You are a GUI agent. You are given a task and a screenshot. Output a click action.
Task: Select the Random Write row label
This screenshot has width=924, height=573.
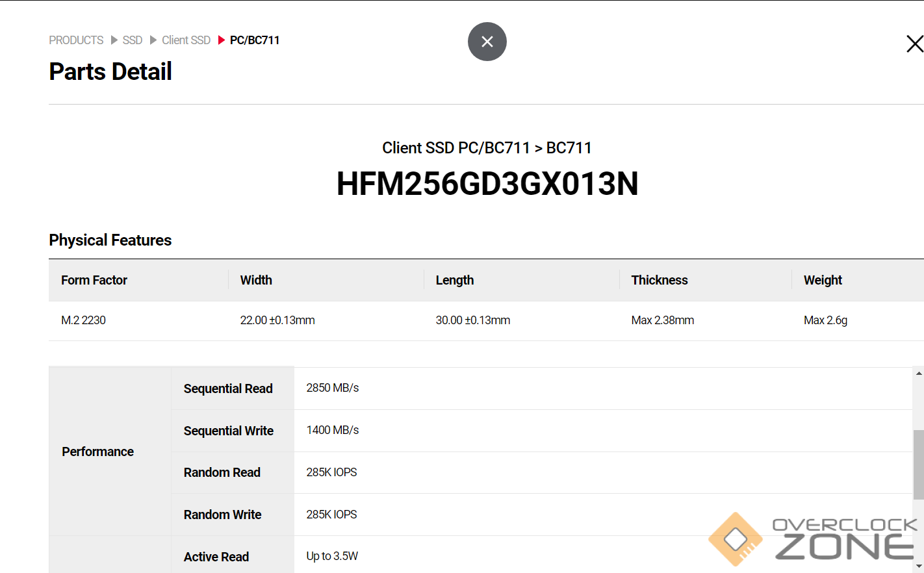(222, 515)
